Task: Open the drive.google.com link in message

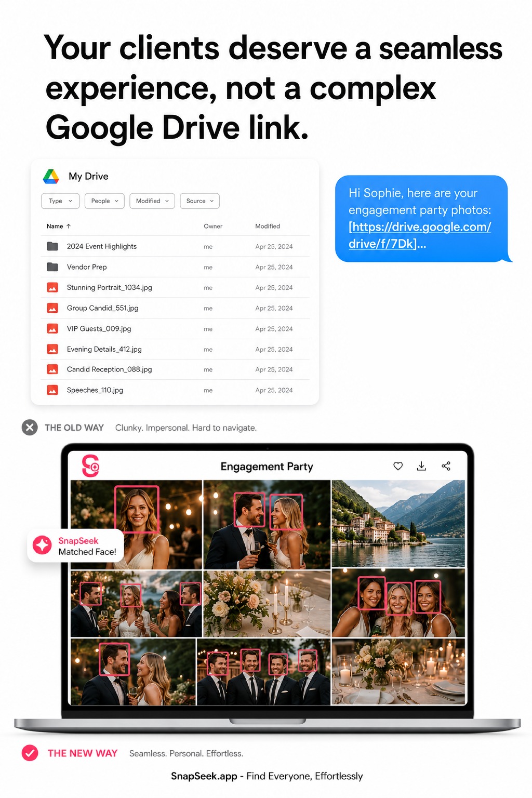Action: (x=420, y=235)
